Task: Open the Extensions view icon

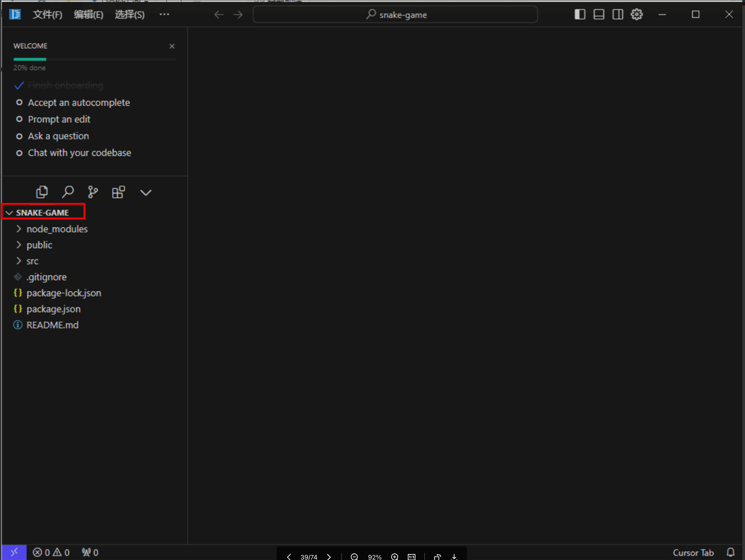Action: coord(119,192)
